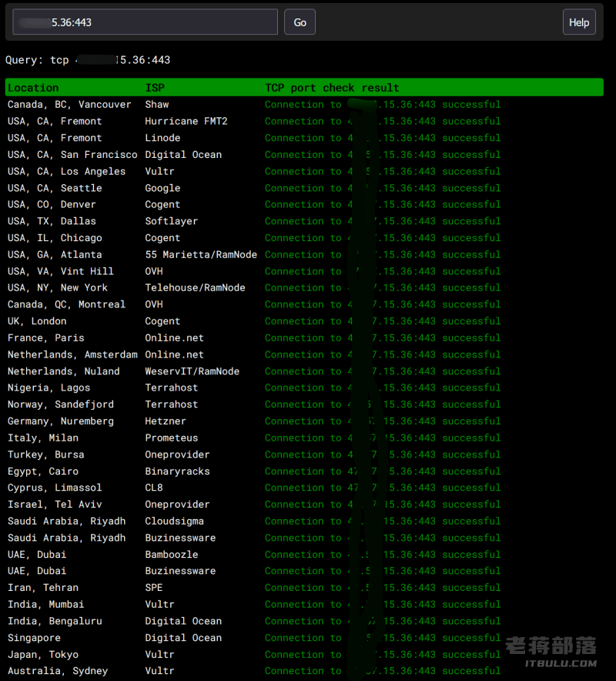Select Canada, QC, Montreal location
This screenshot has height=681, width=616.
[x=66, y=304]
